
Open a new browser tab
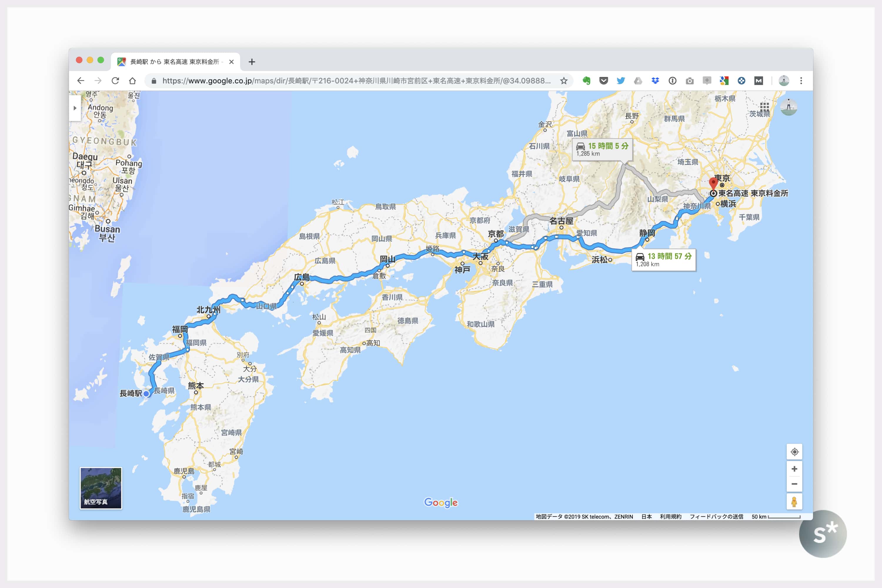(252, 62)
